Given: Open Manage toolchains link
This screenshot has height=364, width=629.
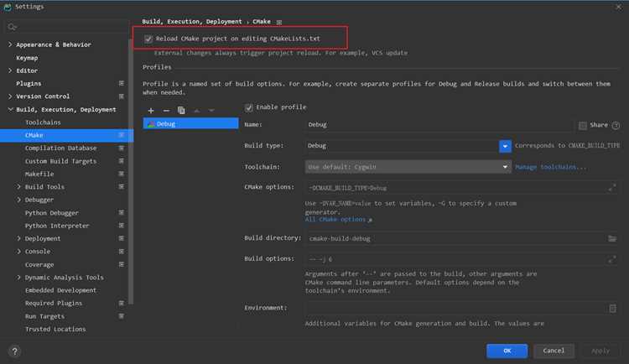Looking at the screenshot, I should (550, 167).
